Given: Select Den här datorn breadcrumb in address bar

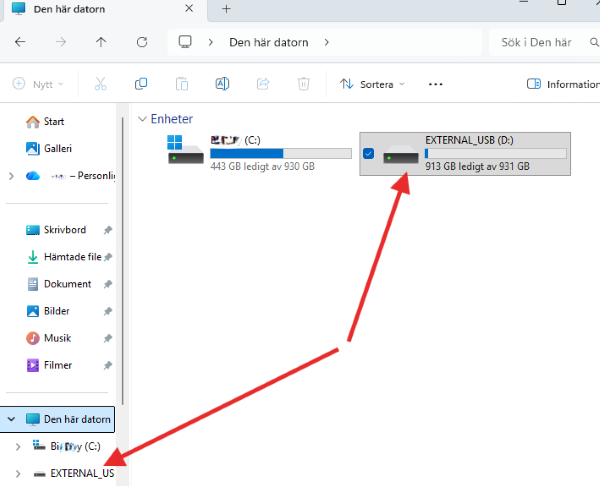Looking at the screenshot, I should pyautogui.click(x=269, y=42).
